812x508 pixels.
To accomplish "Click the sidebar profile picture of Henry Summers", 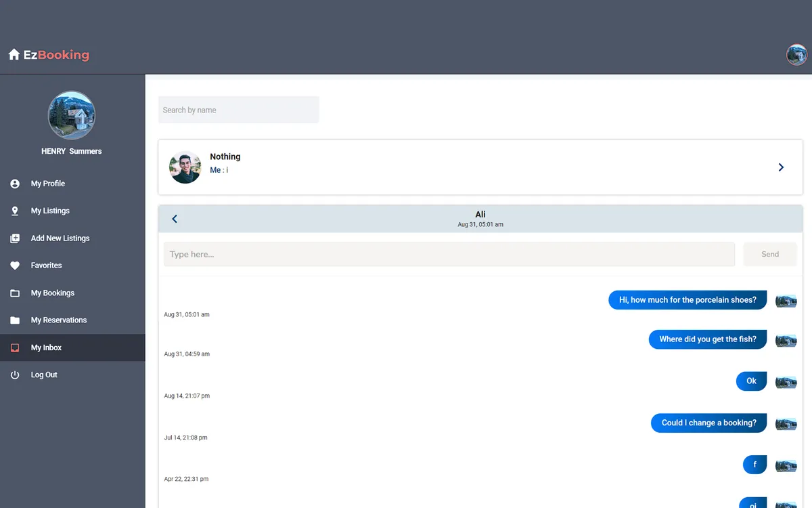I will (72, 115).
